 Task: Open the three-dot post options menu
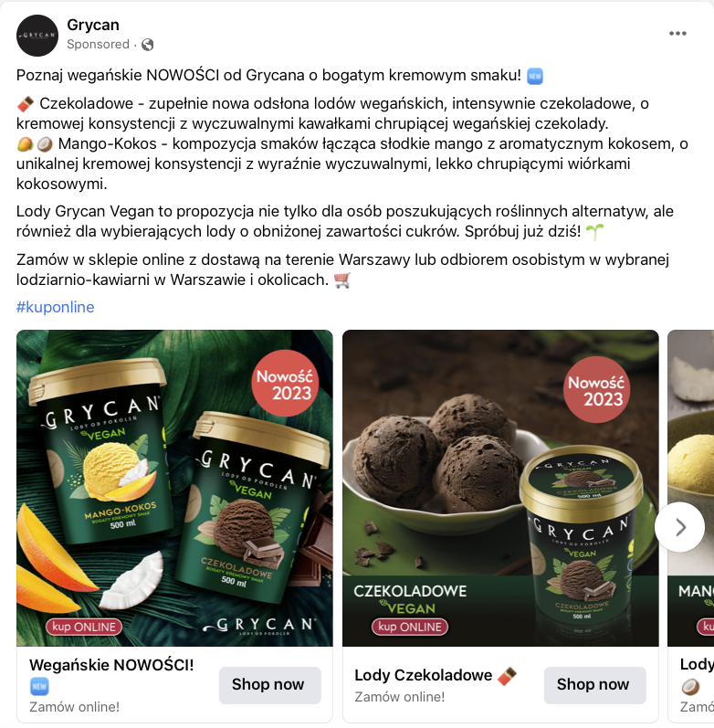click(x=677, y=34)
